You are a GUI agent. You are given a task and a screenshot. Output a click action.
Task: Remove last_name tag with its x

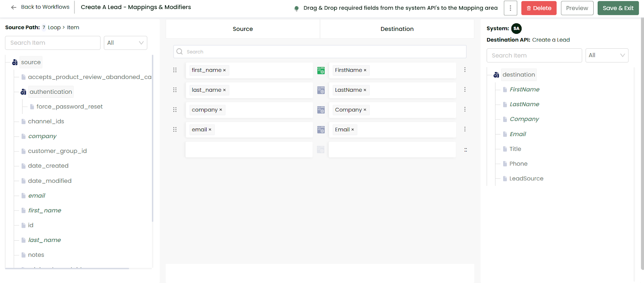[224, 90]
